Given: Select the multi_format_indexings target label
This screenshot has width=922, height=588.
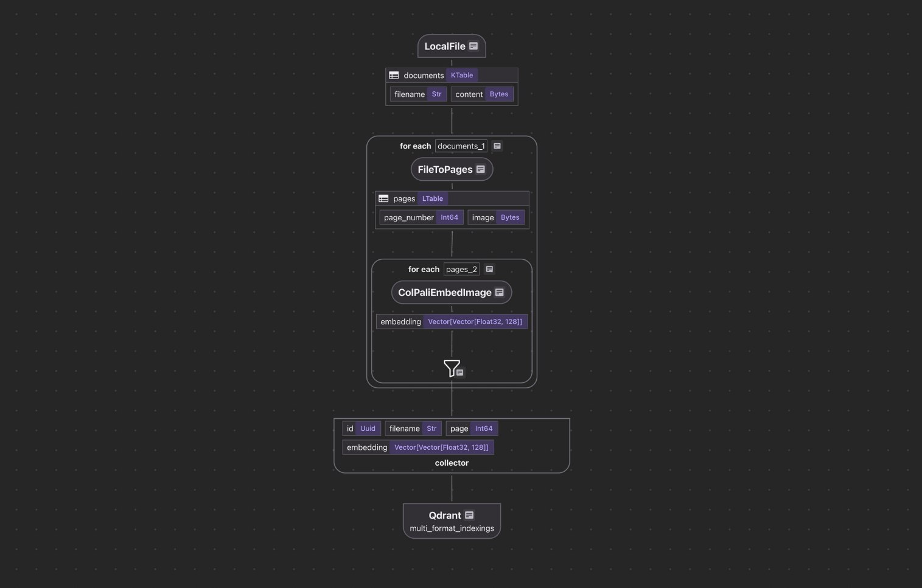Looking at the screenshot, I should [452, 528].
